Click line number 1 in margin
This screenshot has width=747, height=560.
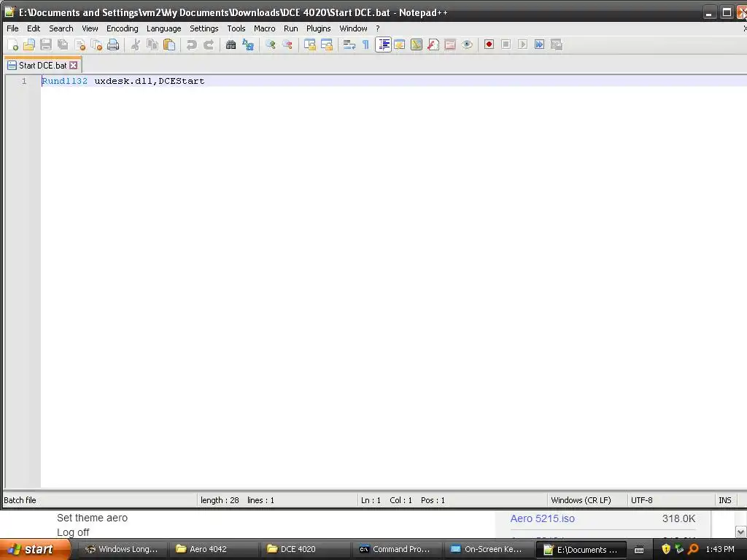(x=24, y=81)
